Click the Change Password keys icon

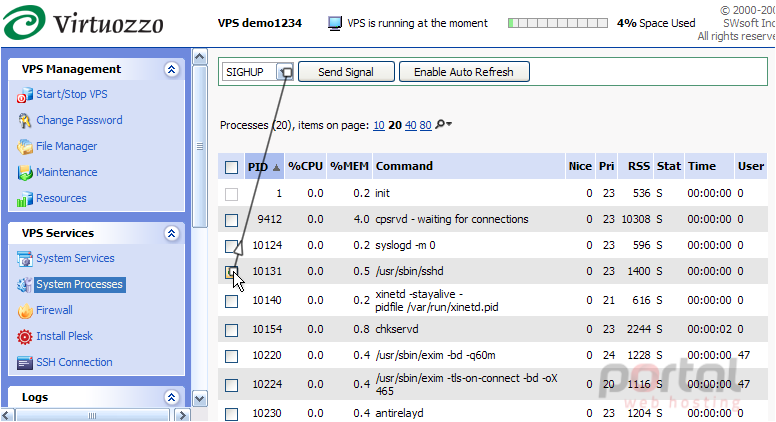click(x=25, y=121)
